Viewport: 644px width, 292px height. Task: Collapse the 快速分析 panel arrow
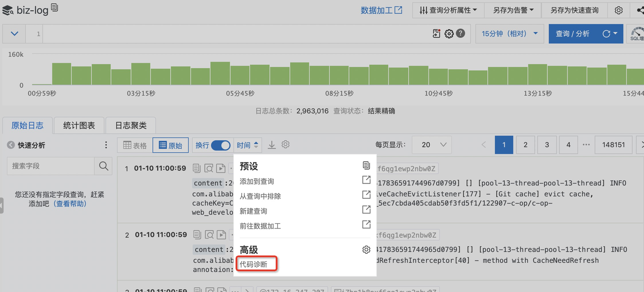pyautogui.click(x=11, y=145)
